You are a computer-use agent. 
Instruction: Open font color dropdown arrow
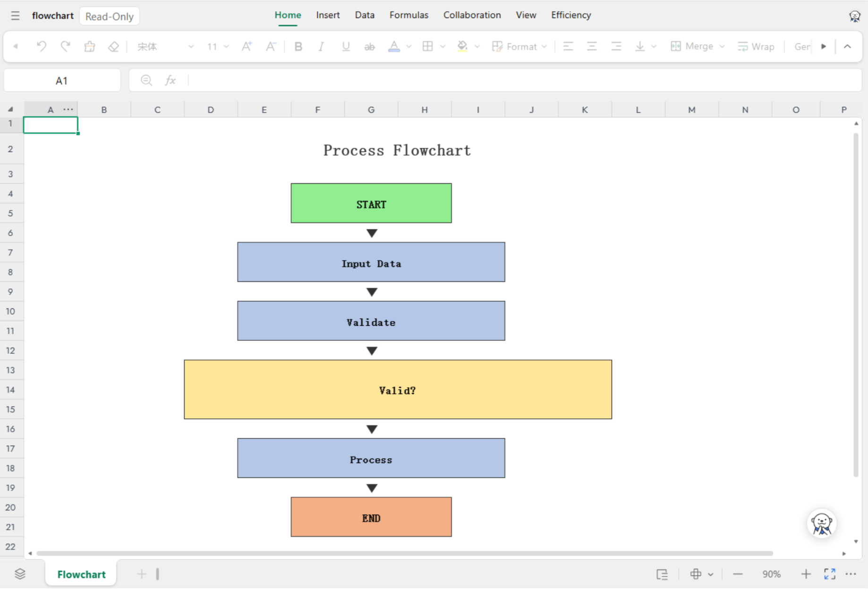(x=409, y=46)
